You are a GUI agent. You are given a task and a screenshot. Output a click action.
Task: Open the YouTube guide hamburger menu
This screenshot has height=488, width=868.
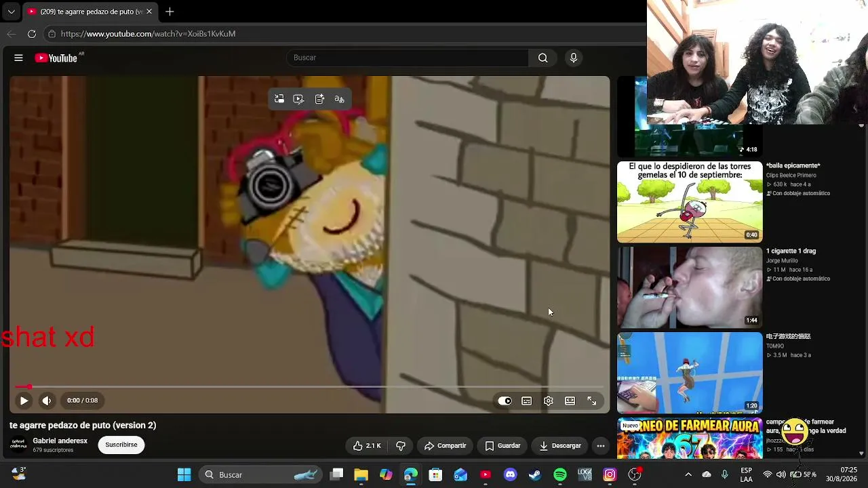18,58
